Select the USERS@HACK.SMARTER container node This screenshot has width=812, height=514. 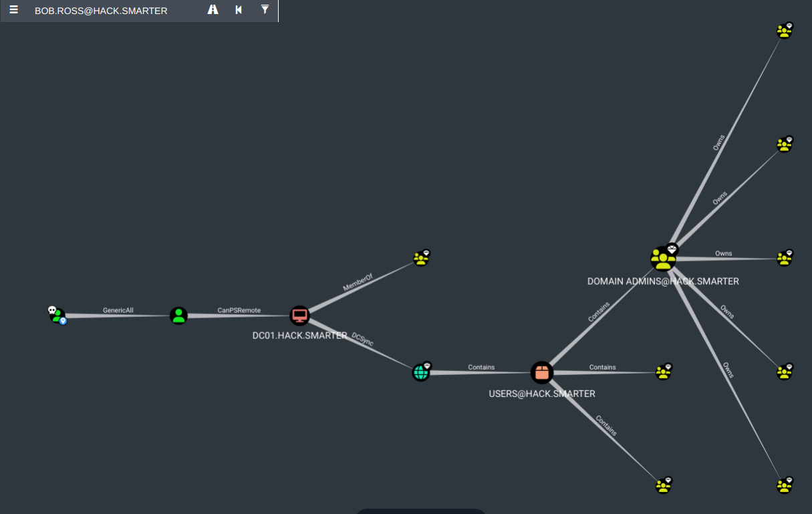tap(542, 372)
